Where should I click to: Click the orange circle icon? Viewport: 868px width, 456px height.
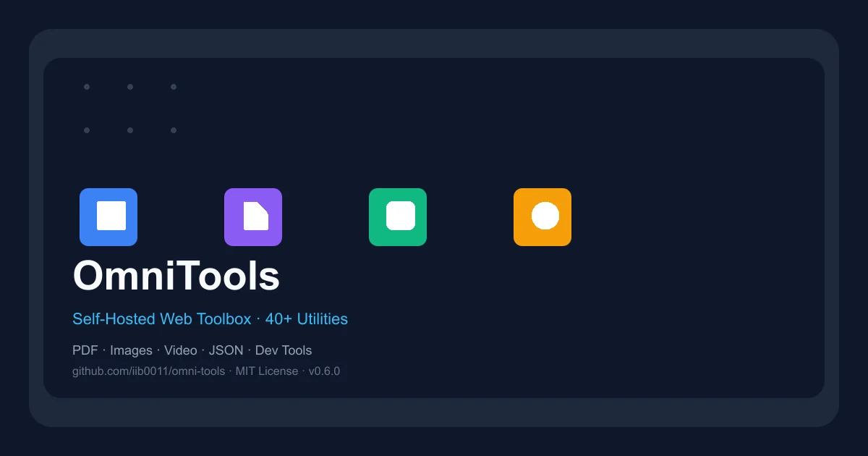(542, 217)
